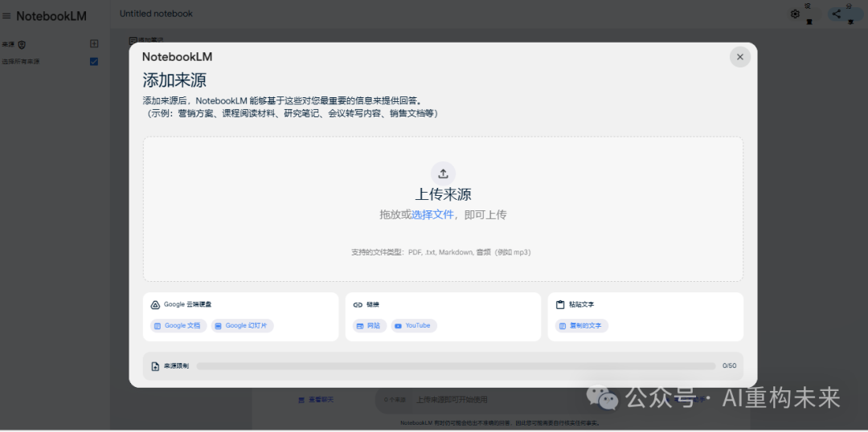868x432 pixels.
Task: Open the hamburger menu beside NotebookLM
Action: pos(6,16)
